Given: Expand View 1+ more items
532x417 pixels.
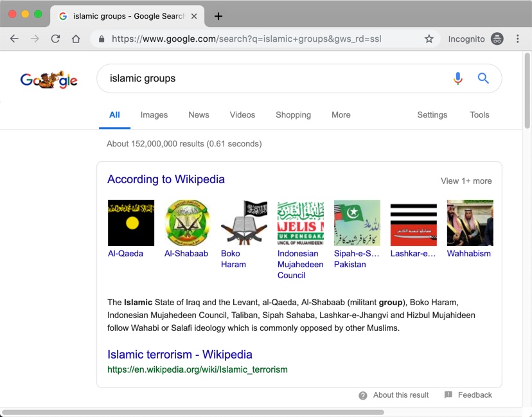Looking at the screenshot, I should (x=466, y=181).
